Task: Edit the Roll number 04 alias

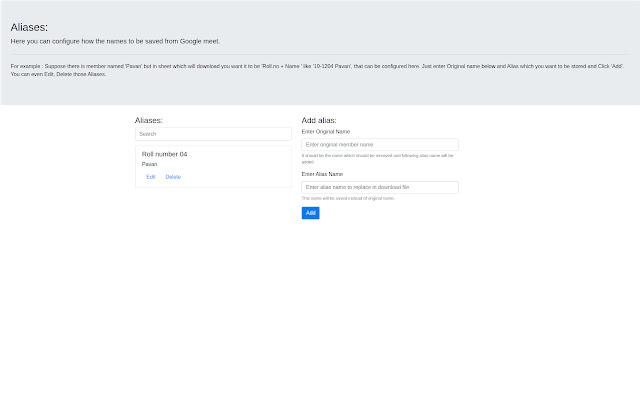Action: [x=151, y=177]
